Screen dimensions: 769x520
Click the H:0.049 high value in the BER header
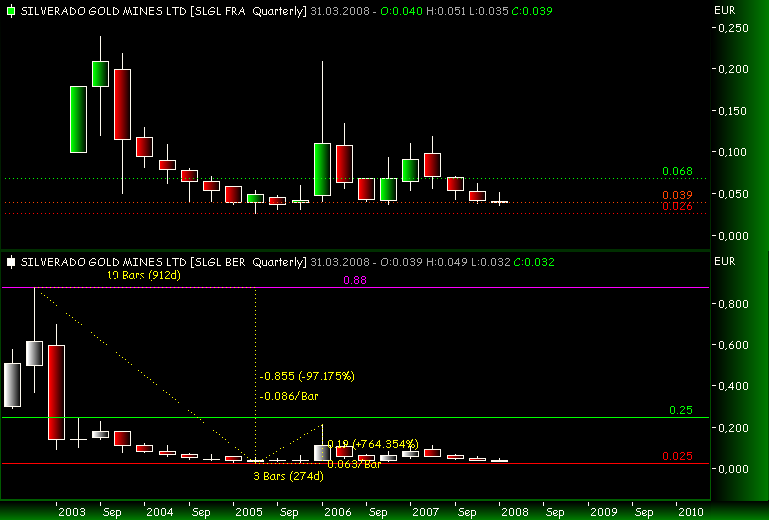tap(447, 262)
